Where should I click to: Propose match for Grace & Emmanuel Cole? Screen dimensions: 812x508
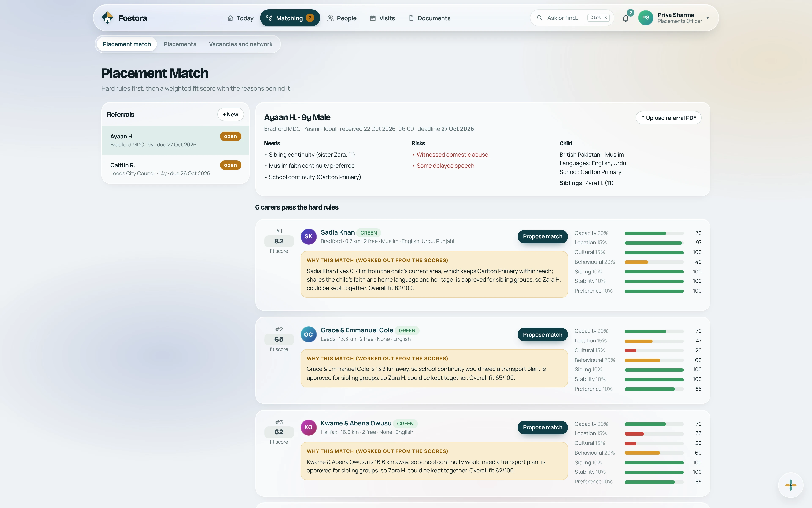click(x=543, y=335)
